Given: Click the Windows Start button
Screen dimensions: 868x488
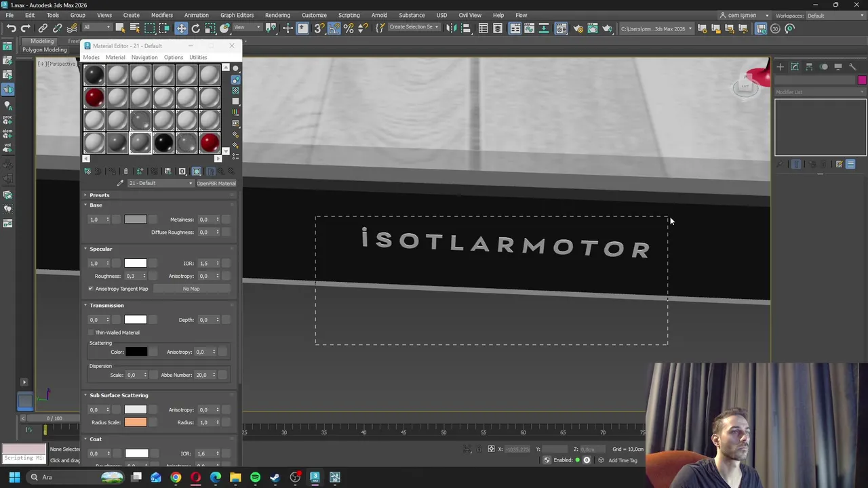Looking at the screenshot, I should [14, 477].
